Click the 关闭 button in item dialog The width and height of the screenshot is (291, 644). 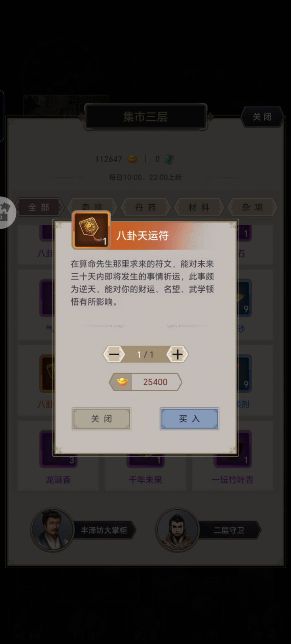pyautogui.click(x=101, y=419)
